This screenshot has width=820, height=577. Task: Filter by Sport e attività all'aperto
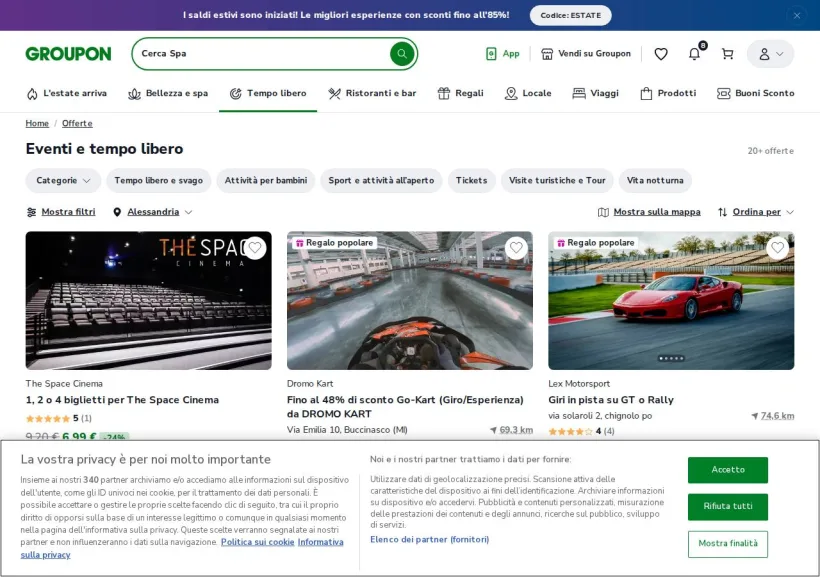(381, 180)
